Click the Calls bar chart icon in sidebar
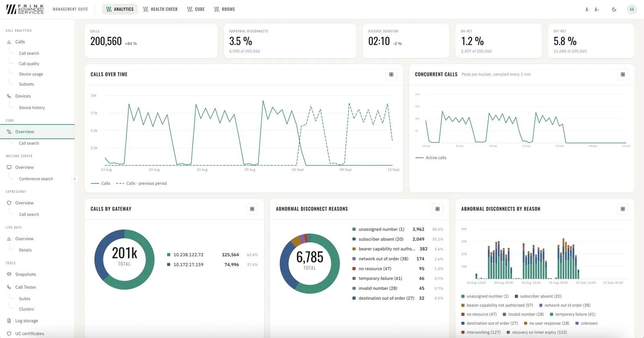Screen dimensions: 644x338 click(9, 42)
